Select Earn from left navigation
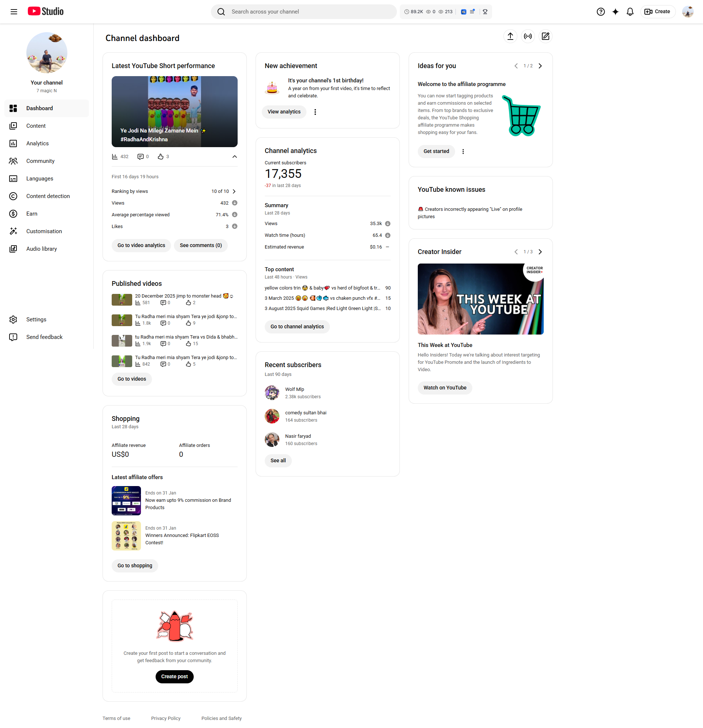Screen dimensions: 703x728 pyautogui.click(x=31, y=214)
